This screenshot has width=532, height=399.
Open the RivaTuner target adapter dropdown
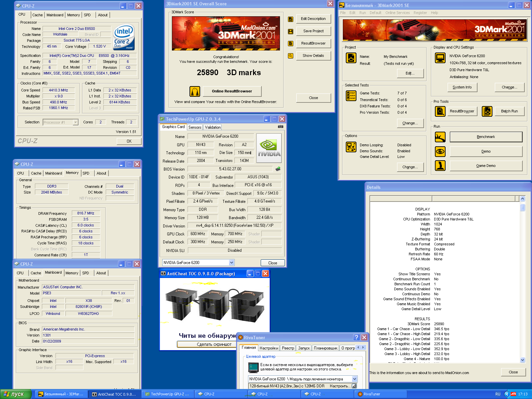pos(354,379)
